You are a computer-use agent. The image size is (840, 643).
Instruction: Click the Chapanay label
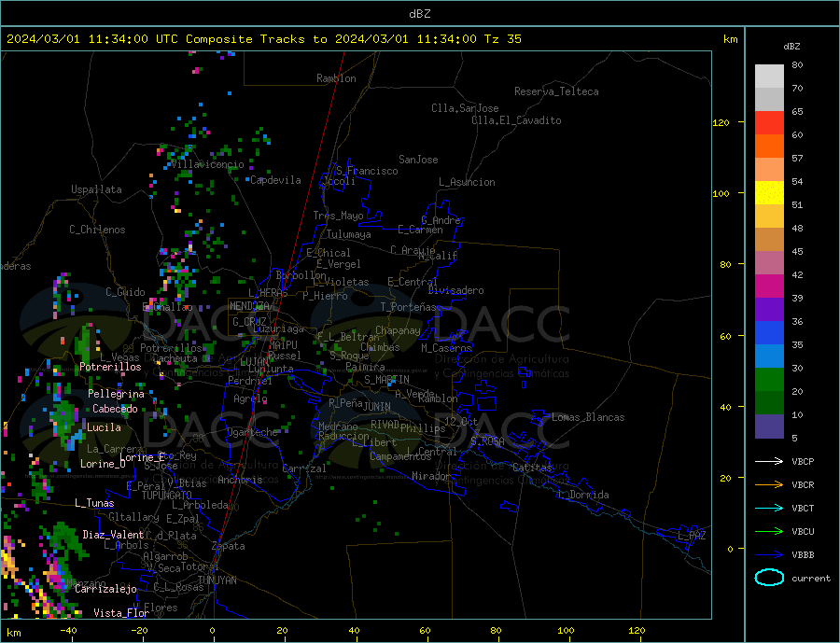tap(398, 330)
